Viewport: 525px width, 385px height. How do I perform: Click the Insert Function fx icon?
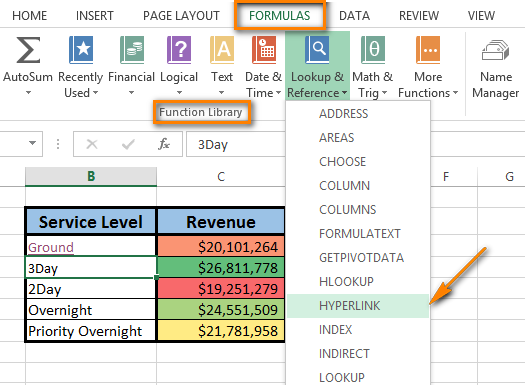click(164, 144)
